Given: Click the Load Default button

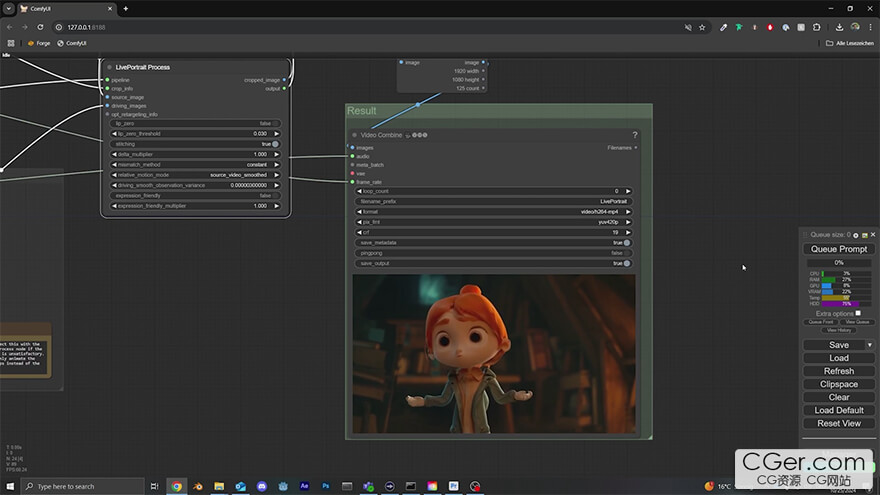Looking at the screenshot, I should click(x=838, y=410).
